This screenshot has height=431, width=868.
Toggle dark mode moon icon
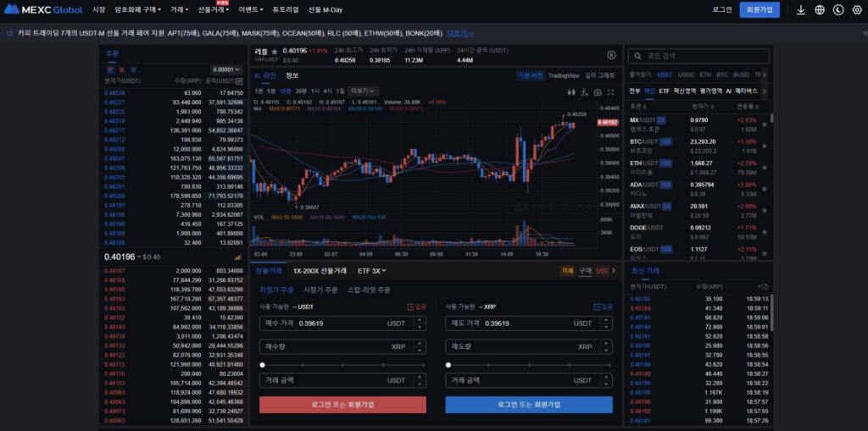838,10
